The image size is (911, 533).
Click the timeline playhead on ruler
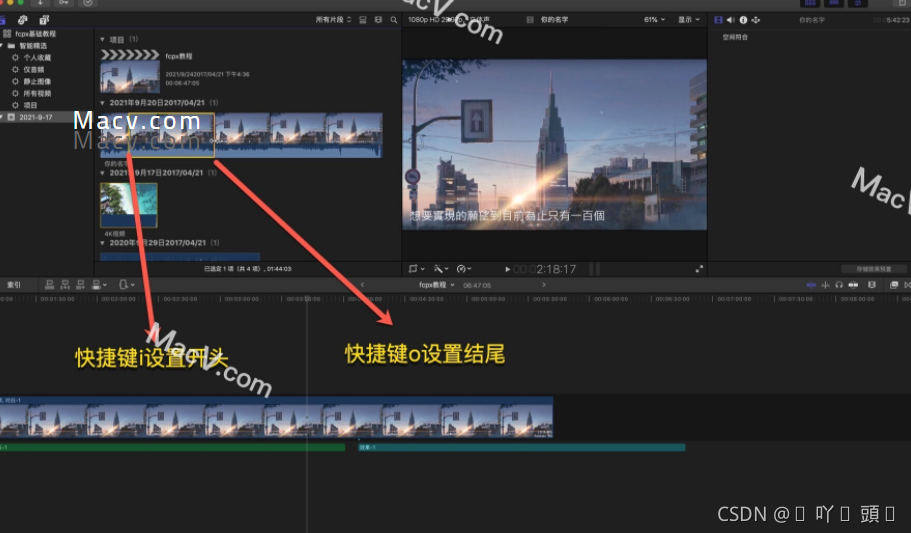click(x=307, y=299)
